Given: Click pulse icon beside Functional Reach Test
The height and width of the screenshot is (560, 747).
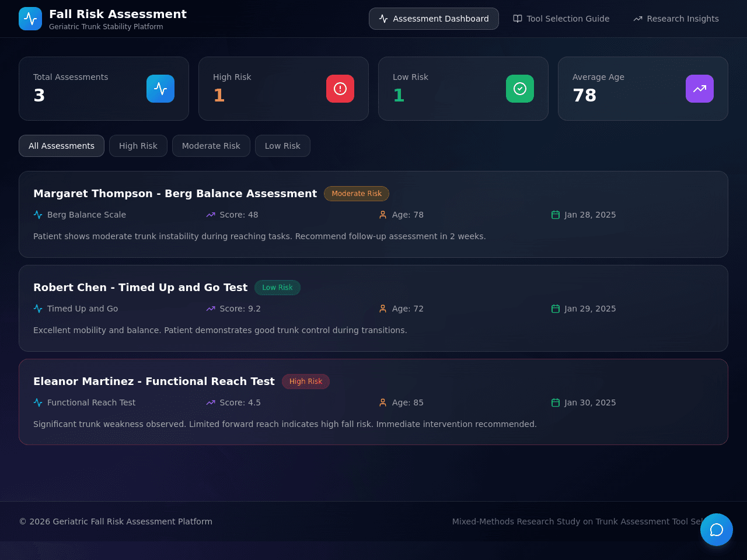Looking at the screenshot, I should tap(38, 402).
